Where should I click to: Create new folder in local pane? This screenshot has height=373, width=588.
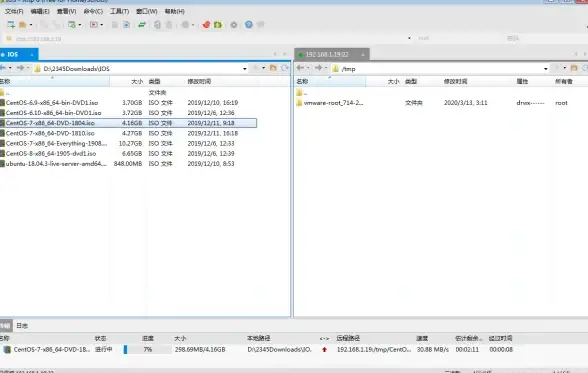click(273, 68)
